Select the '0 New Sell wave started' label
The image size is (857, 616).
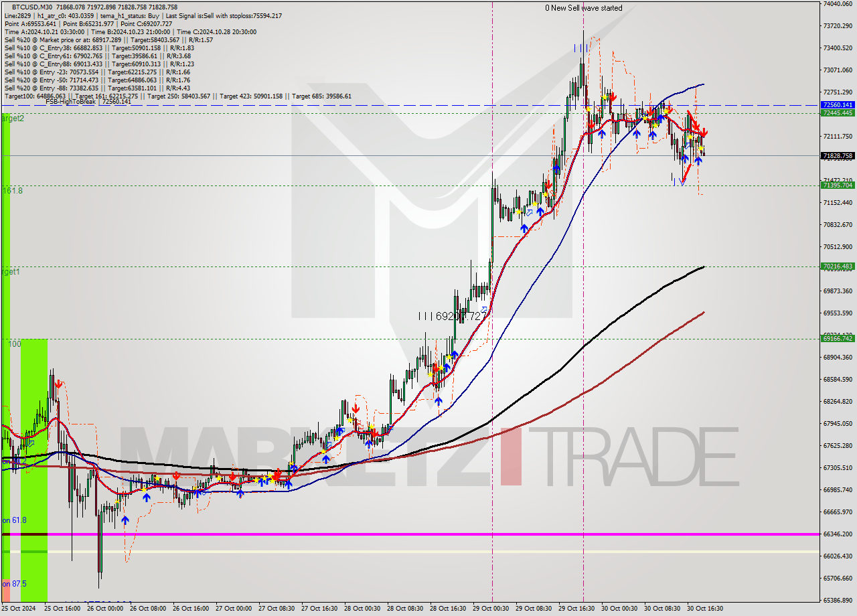(583, 8)
